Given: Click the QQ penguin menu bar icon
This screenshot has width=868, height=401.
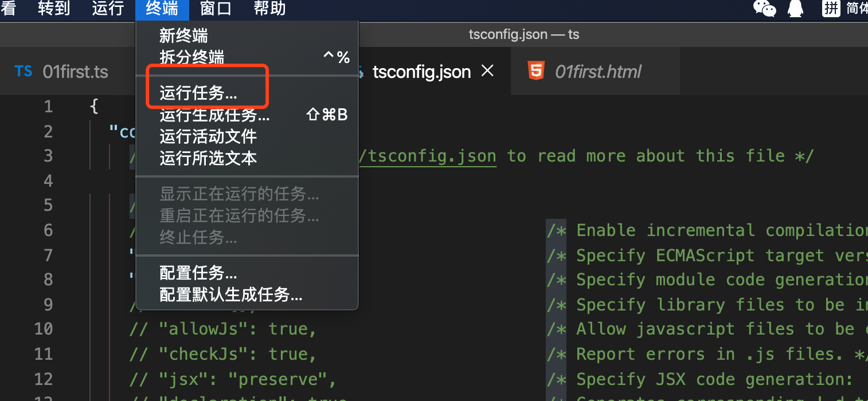Looking at the screenshot, I should pyautogui.click(x=795, y=8).
